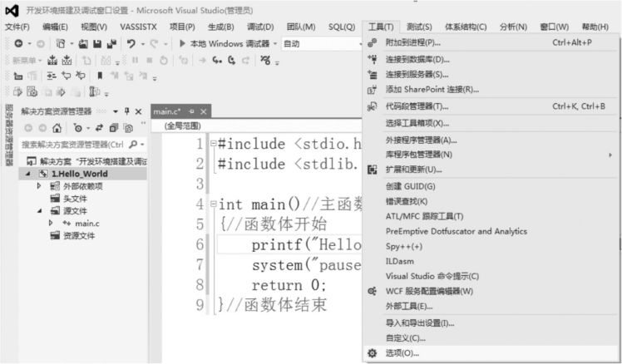Collapse all items in Solution Explorer
The image size is (622, 364).
[x=114, y=128]
